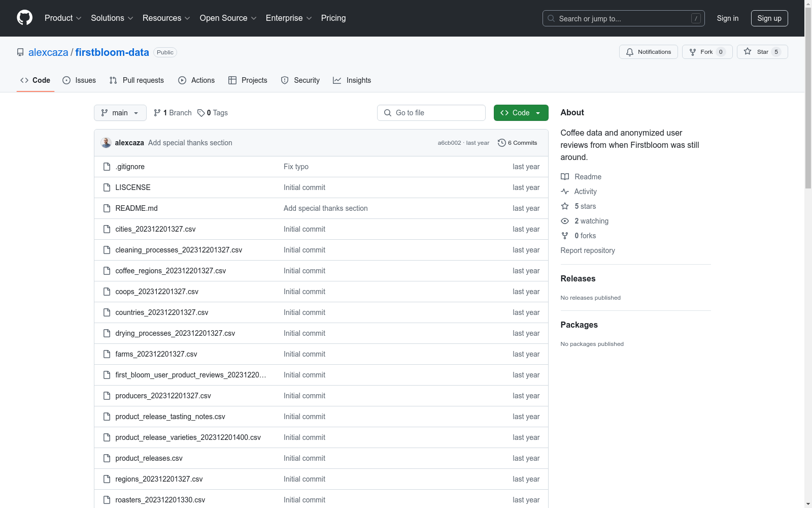
Task: Click the history clock icon by 6 Commits
Action: (502, 143)
